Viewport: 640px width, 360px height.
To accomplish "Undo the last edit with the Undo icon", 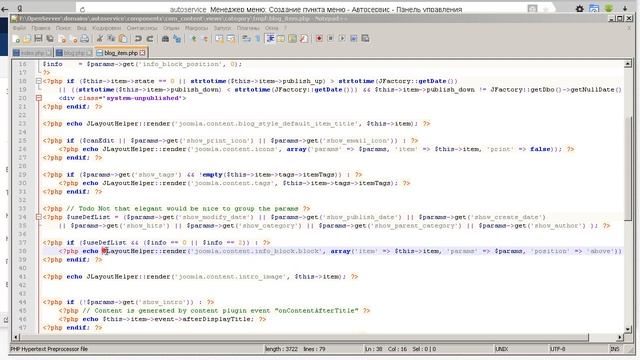I will [x=138, y=39].
